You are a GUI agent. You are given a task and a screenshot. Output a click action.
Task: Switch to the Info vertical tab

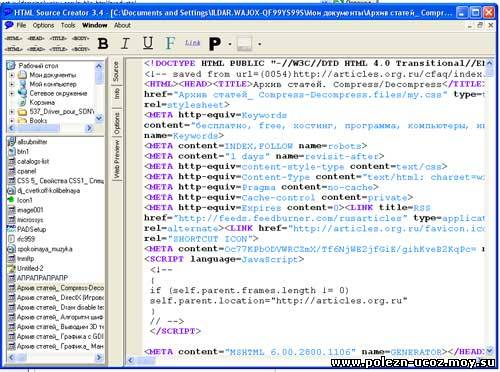click(x=116, y=94)
